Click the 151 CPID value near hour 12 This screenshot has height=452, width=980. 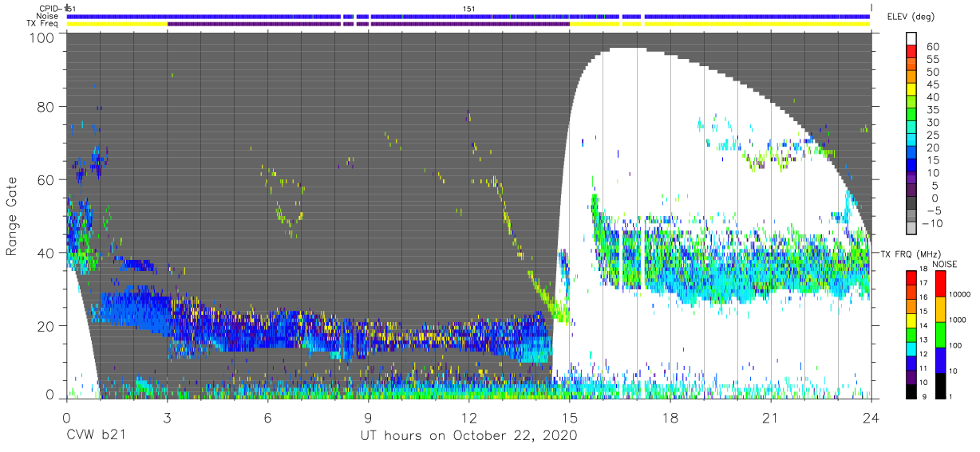tap(469, 8)
